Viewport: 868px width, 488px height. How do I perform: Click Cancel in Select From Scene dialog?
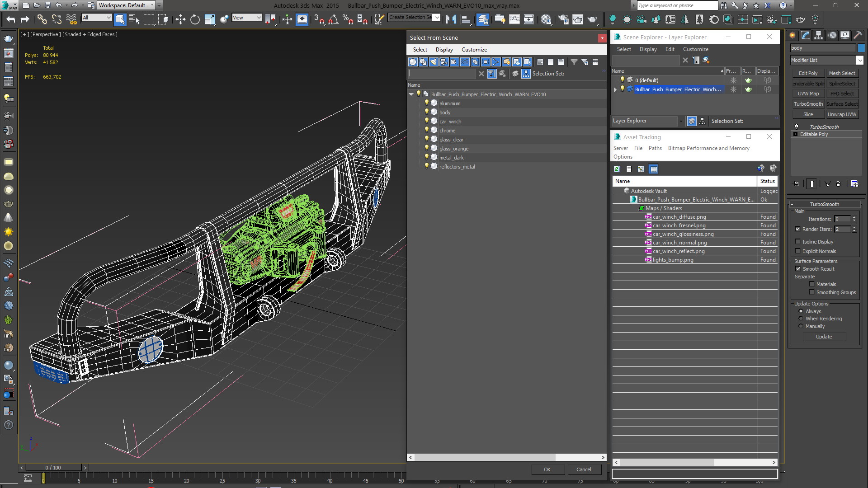pyautogui.click(x=584, y=469)
